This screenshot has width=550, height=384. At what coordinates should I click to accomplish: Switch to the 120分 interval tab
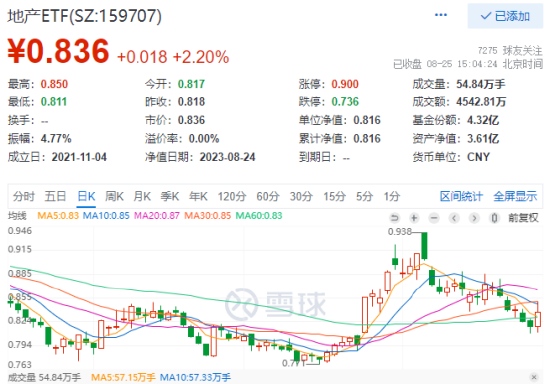coord(232,196)
